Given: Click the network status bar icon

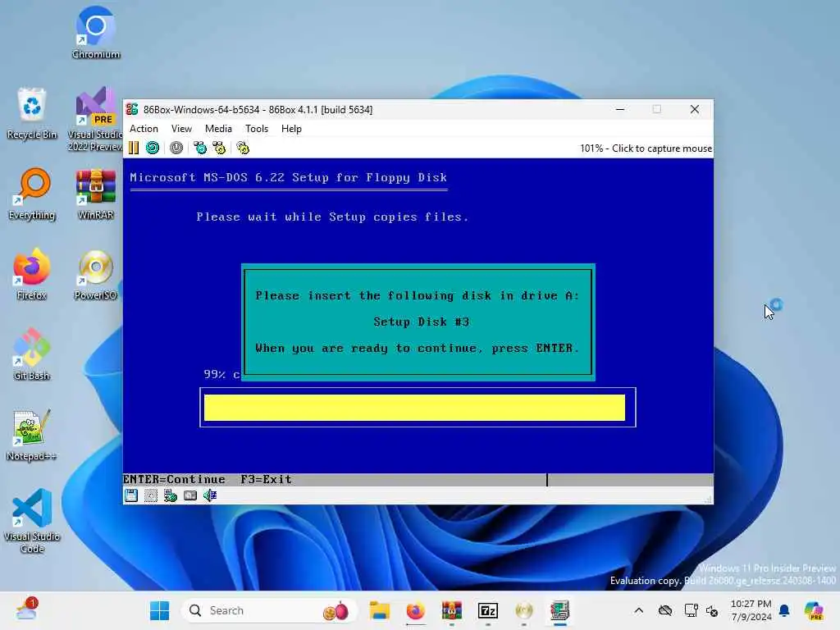Looking at the screenshot, I should (171, 495).
